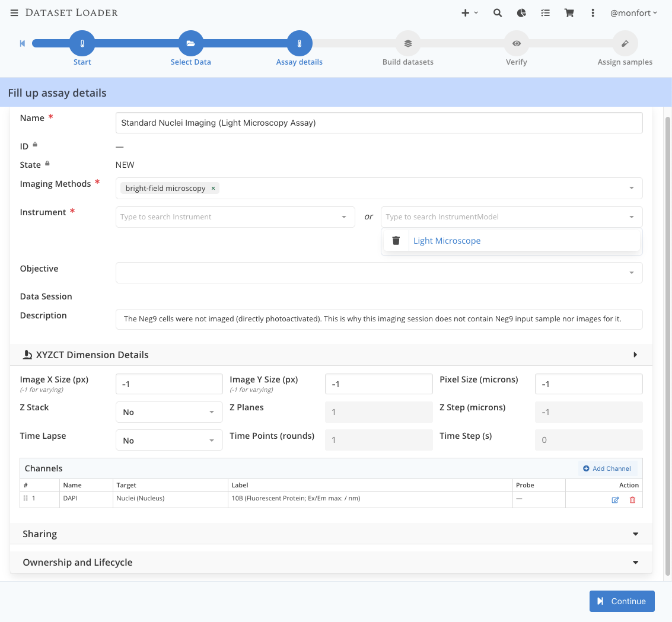Go to the Assay details step
This screenshot has height=622, width=672.
[x=300, y=43]
